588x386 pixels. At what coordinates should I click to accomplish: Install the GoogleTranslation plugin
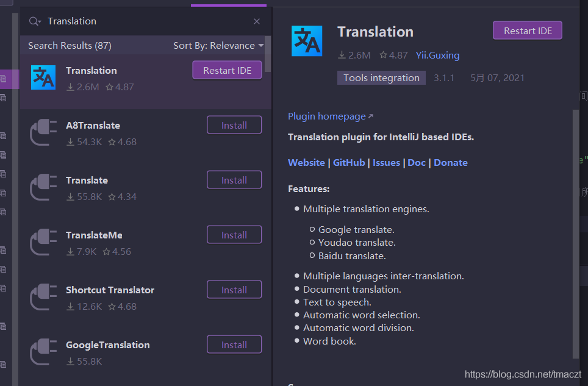coord(234,345)
